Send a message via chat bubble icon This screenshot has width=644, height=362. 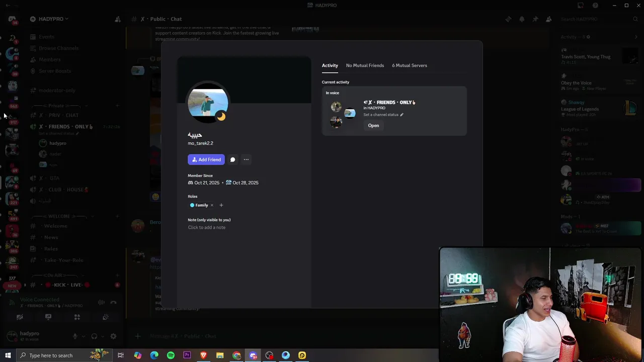coord(232,159)
